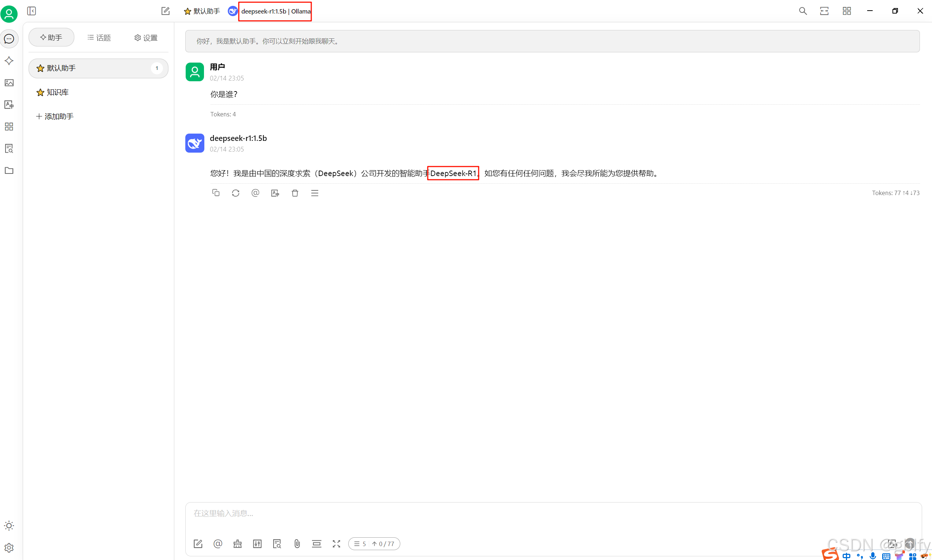Regenerate the assistant reply
932x560 pixels.
click(235, 193)
